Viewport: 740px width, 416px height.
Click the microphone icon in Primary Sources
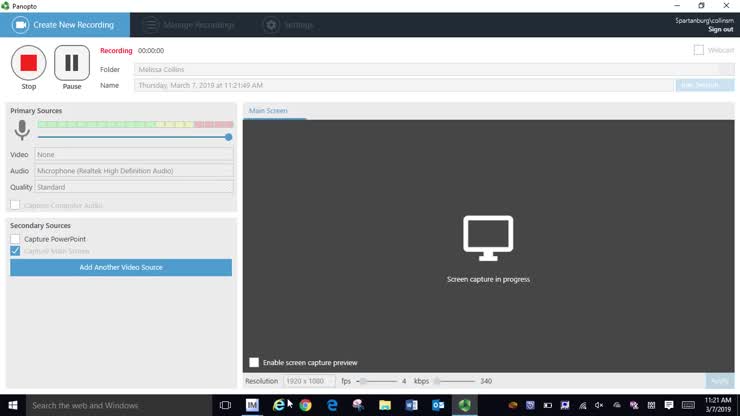[x=21, y=130]
